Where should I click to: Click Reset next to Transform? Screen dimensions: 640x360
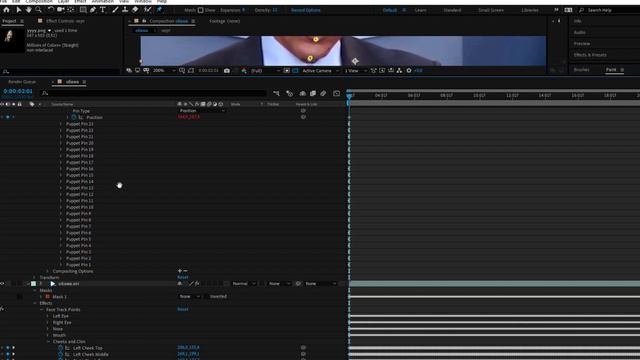182,277
